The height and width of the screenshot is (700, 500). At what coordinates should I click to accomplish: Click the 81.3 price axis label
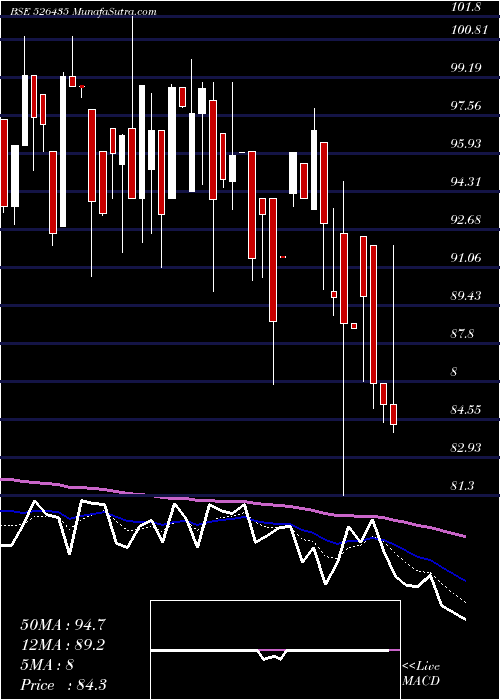[463, 486]
